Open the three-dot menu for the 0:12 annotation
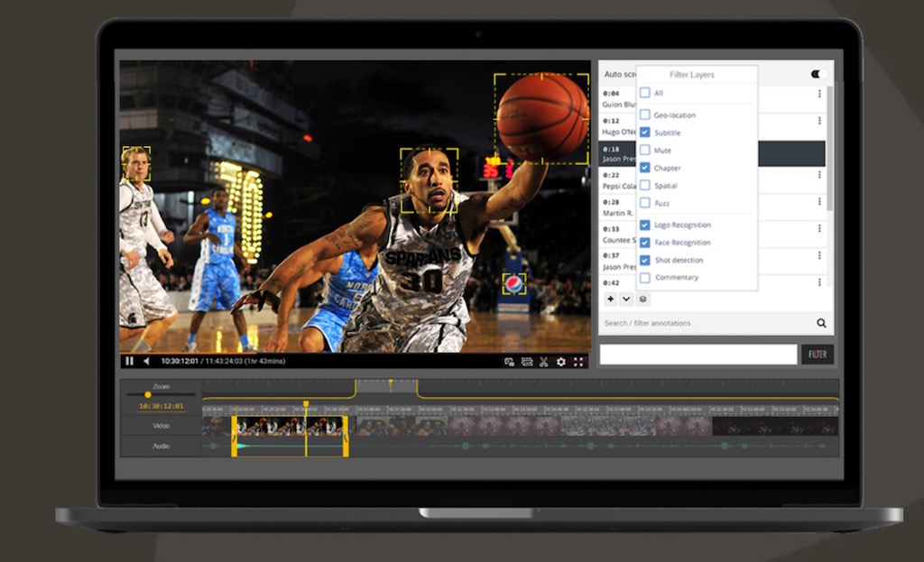This screenshot has height=562, width=924. (x=819, y=121)
